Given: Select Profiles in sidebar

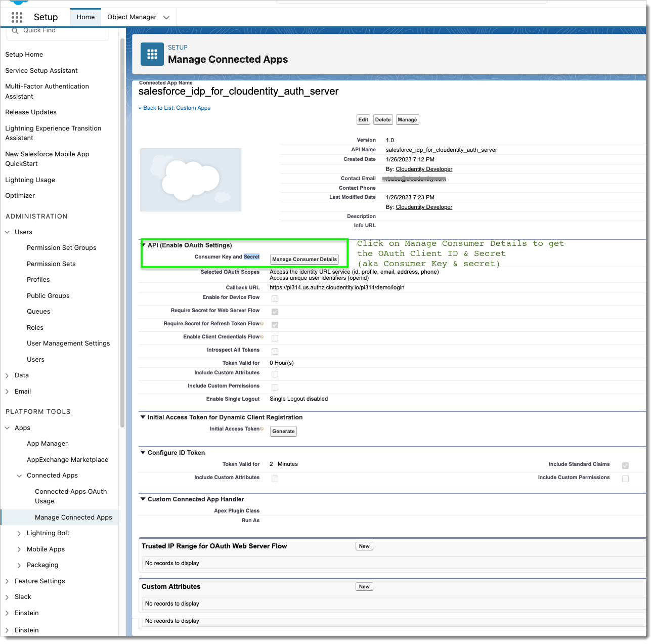Looking at the screenshot, I should [x=38, y=280].
